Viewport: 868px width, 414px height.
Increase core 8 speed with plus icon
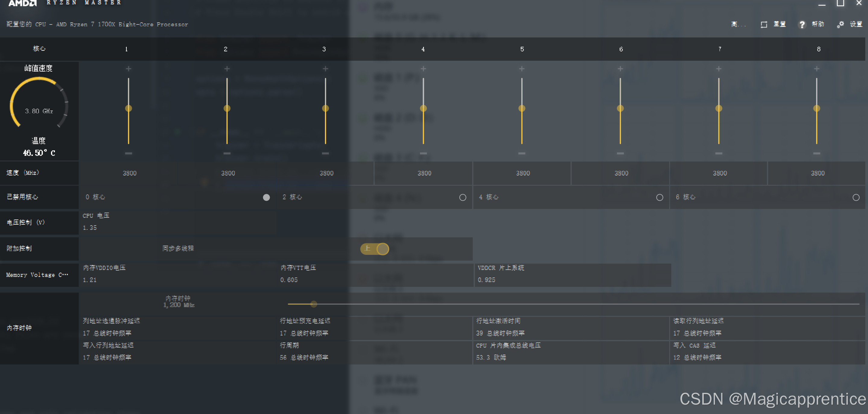coord(816,69)
